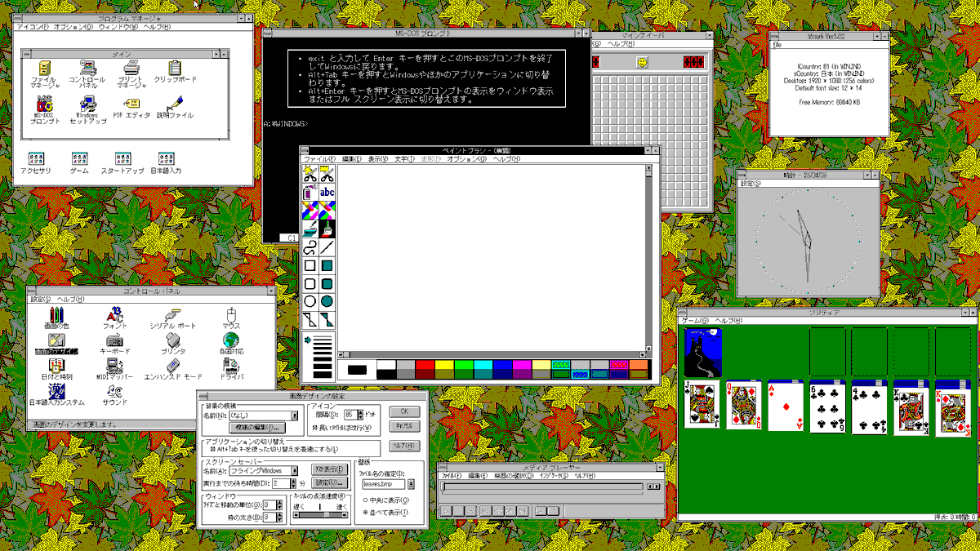Select the Brush tool in Paintbrush

(327, 229)
